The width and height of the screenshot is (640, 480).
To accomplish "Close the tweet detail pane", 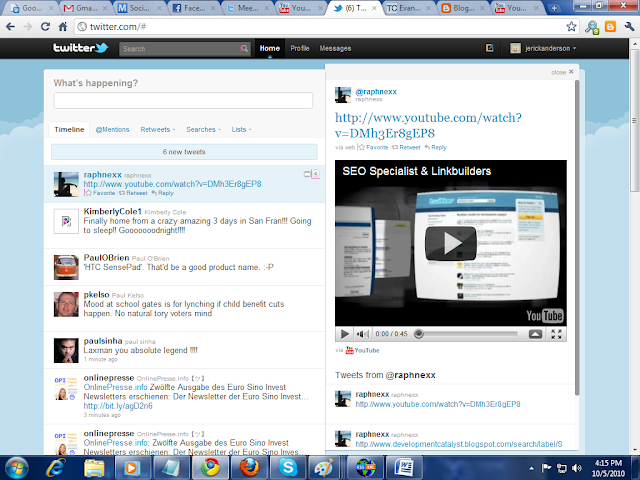I will (562, 72).
